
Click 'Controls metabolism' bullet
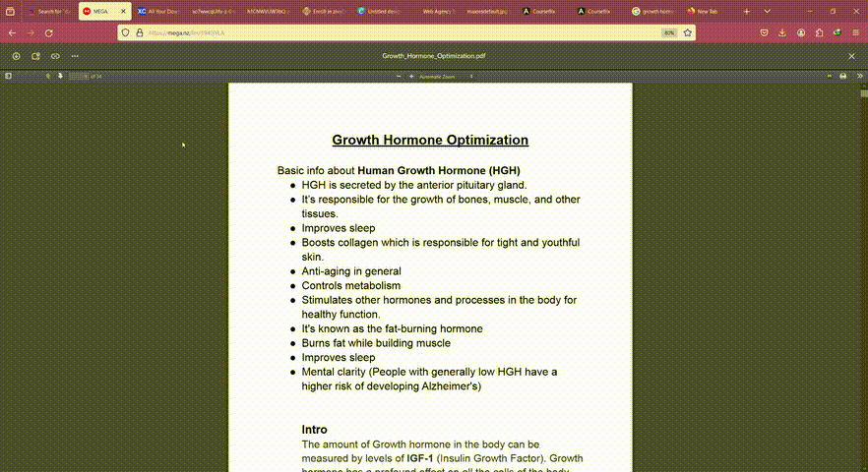point(351,285)
